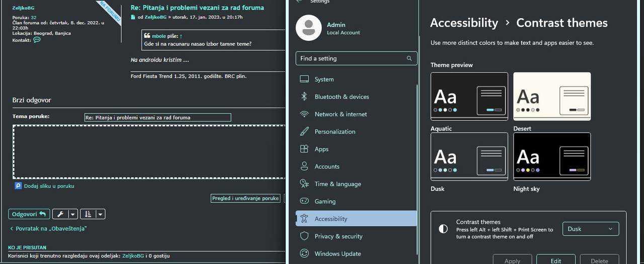Select Windows Update in sidebar
The height and width of the screenshot is (264, 644).
pos(356,253)
